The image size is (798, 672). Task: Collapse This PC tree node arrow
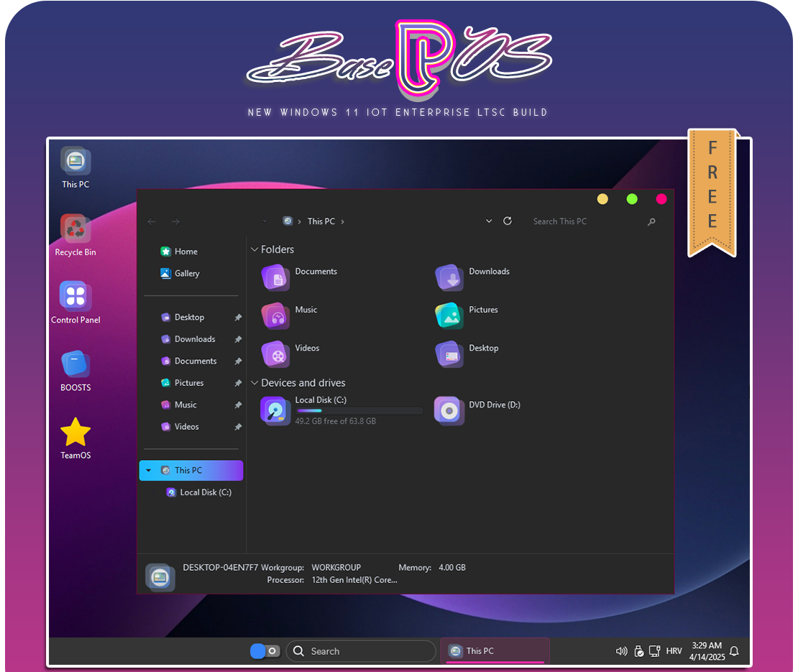(148, 471)
